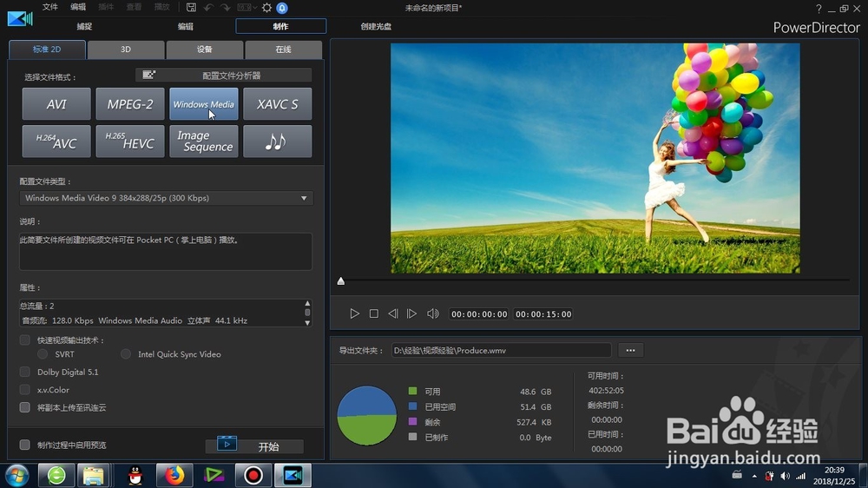This screenshot has height=488, width=868.
Task: Open the blue notification bell
Action: click(x=282, y=8)
